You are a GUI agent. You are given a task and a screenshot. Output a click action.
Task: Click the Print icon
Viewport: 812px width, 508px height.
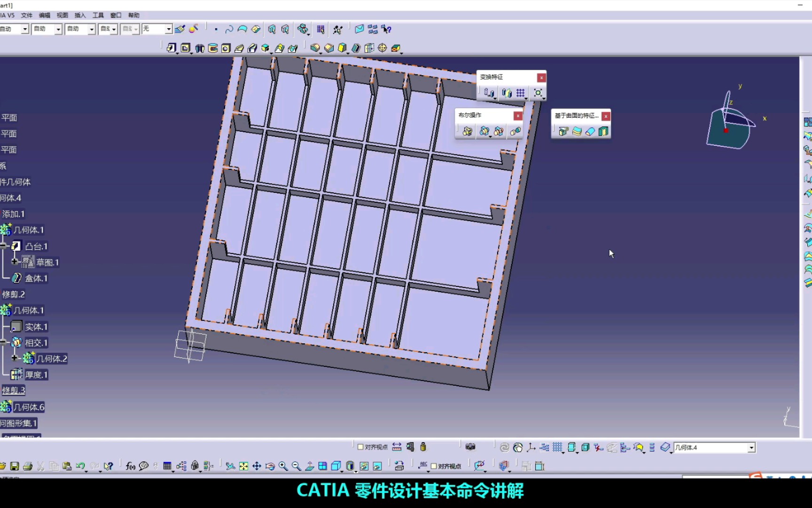(28, 466)
